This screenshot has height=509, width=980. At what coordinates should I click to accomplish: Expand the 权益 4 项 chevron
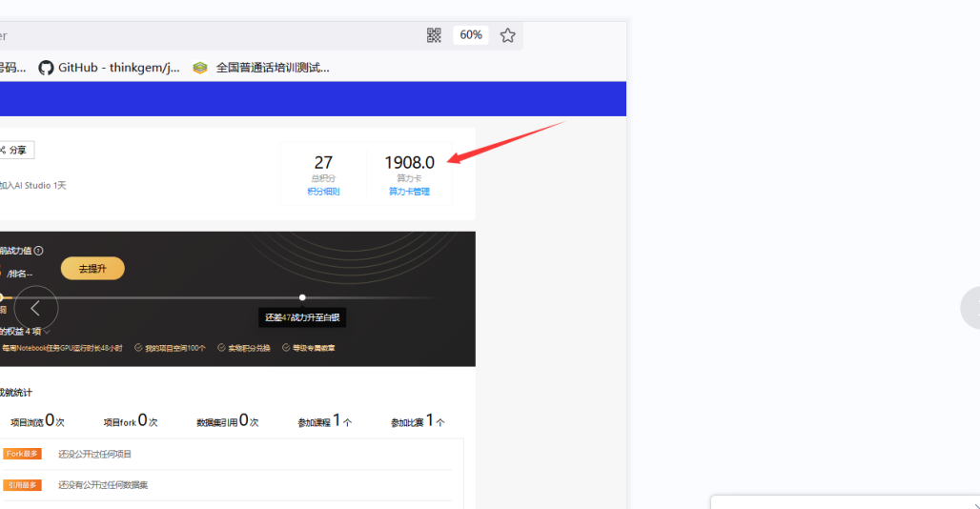coord(48,332)
